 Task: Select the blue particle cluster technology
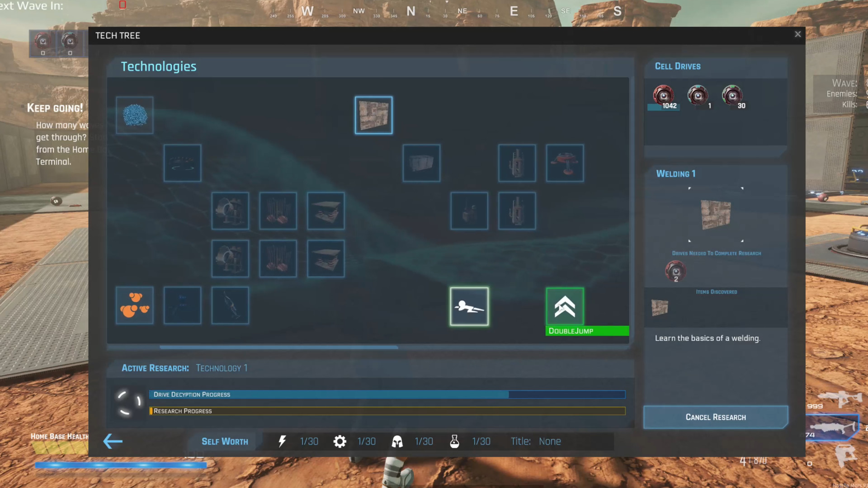point(134,115)
